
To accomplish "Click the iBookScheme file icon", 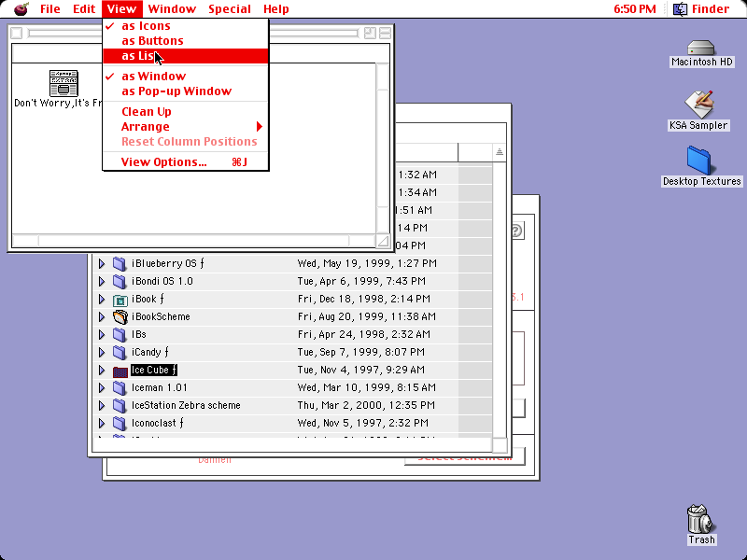I will click(x=120, y=316).
